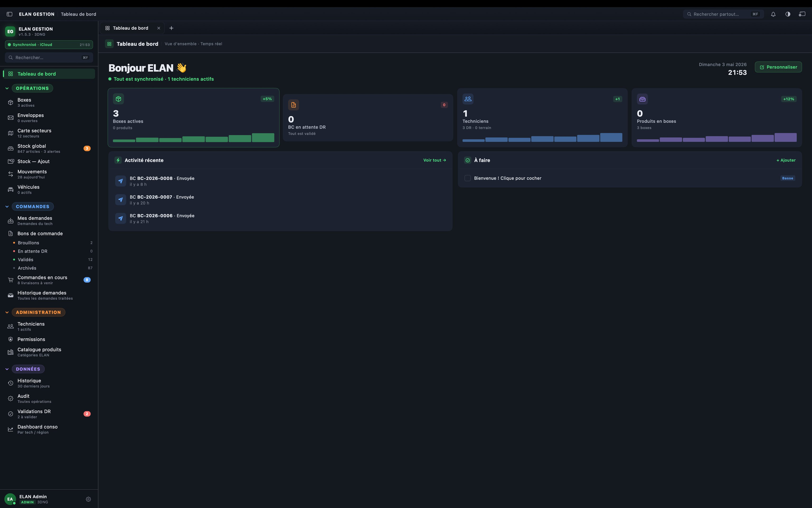
Task: Click the +12% badge on Produits en boxes
Action: (x=789, y=99)
